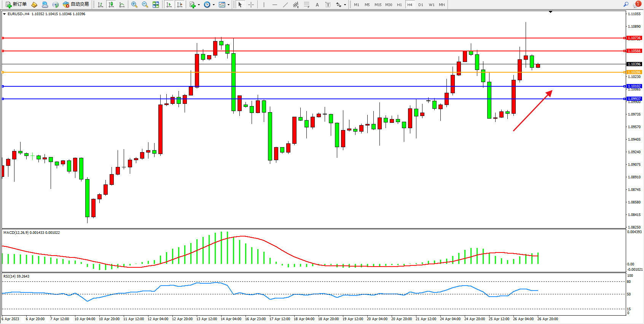
Task: Toggle the chart shift button
Action: [x=180, y=5]
